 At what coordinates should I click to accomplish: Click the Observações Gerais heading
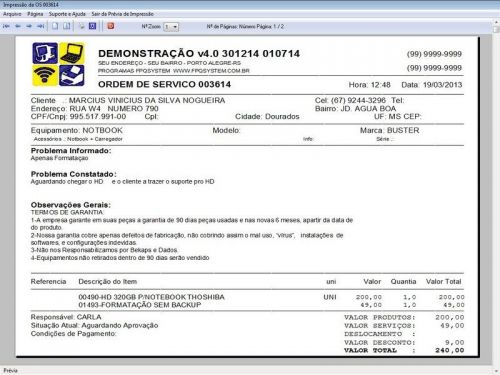[x=71, y=205]
